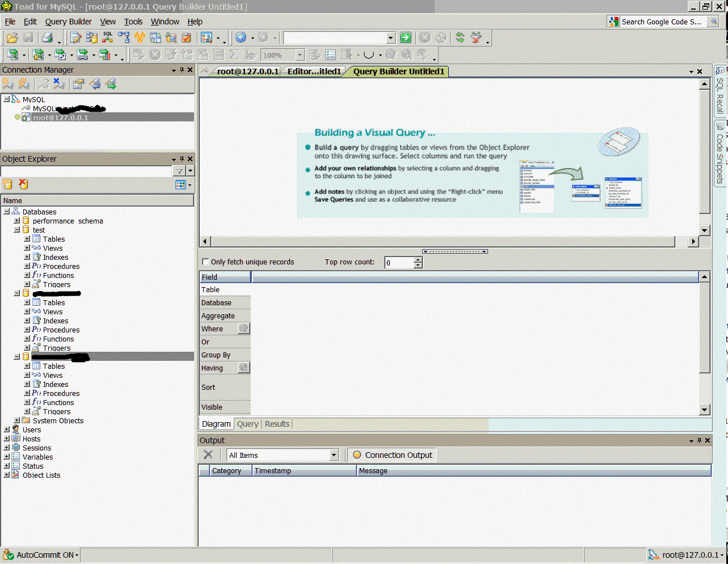Click the Print icon in the main toolbar

[x=48, y=37]
